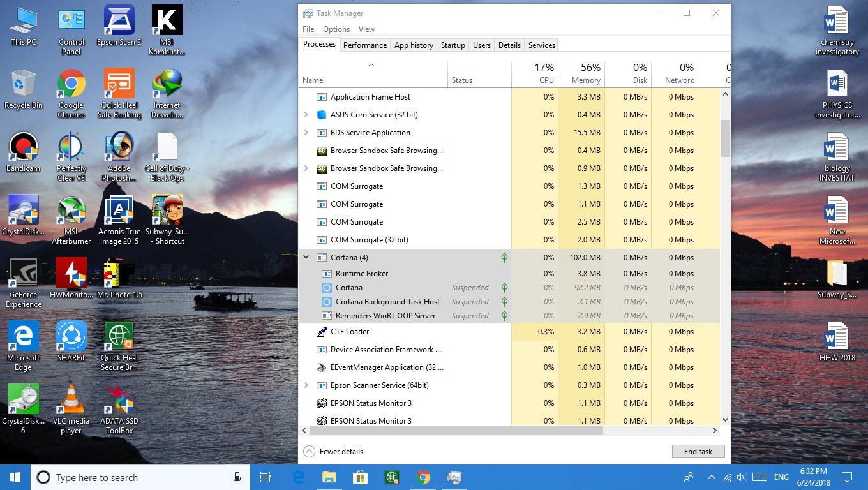The width and height of the screenshot is (868, 490).
Task: Click the taskbar search input field
Action: (128, 477)
